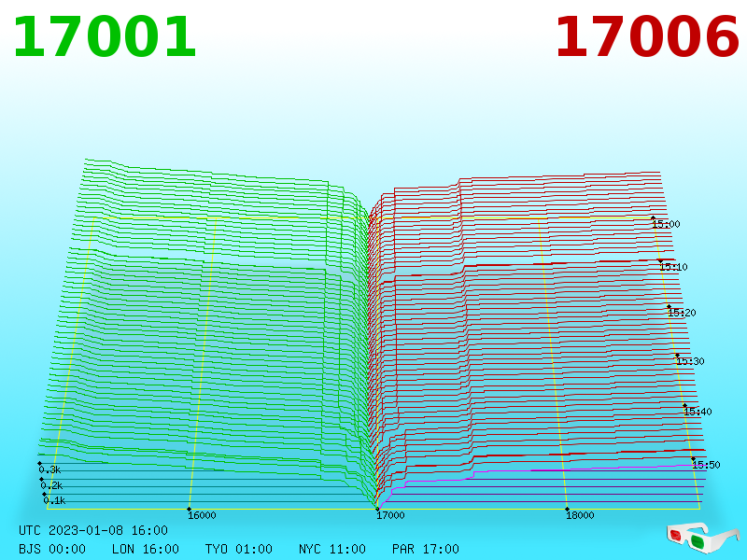Click the 15:50 time axis marker
The image size is (747, 560).
706,465
